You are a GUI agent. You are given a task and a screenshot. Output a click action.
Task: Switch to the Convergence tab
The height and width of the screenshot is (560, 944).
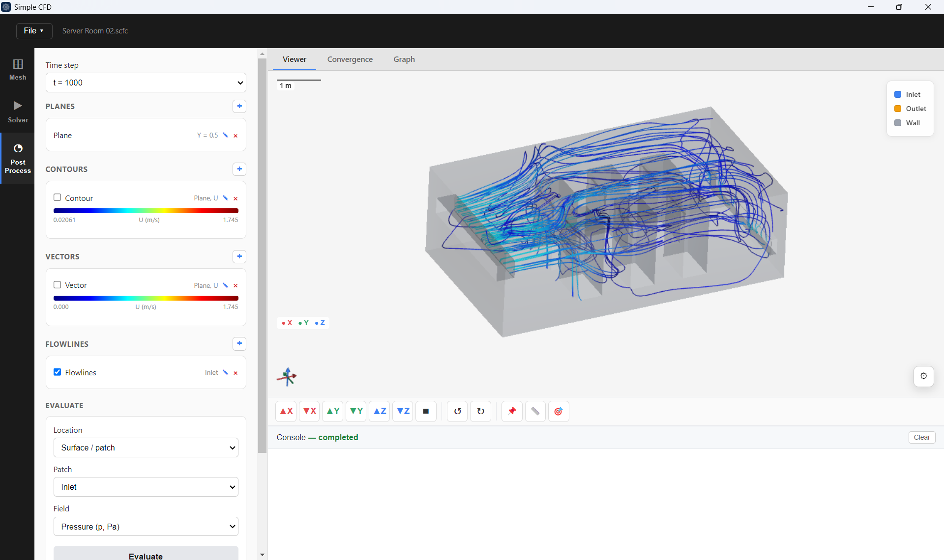tap(350, 59)
